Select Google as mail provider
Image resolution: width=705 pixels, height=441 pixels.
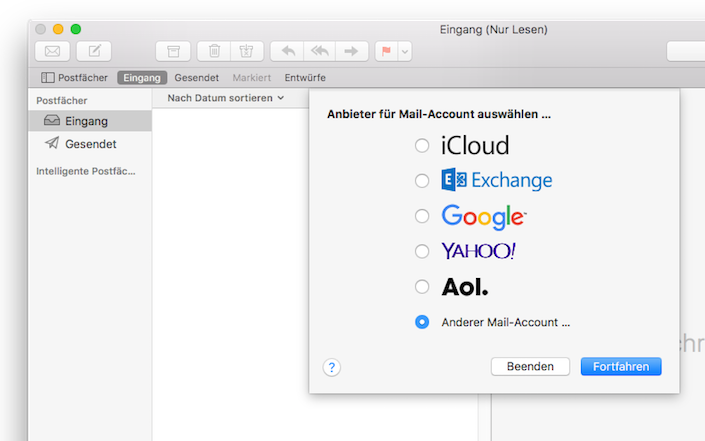click(422, 216)
